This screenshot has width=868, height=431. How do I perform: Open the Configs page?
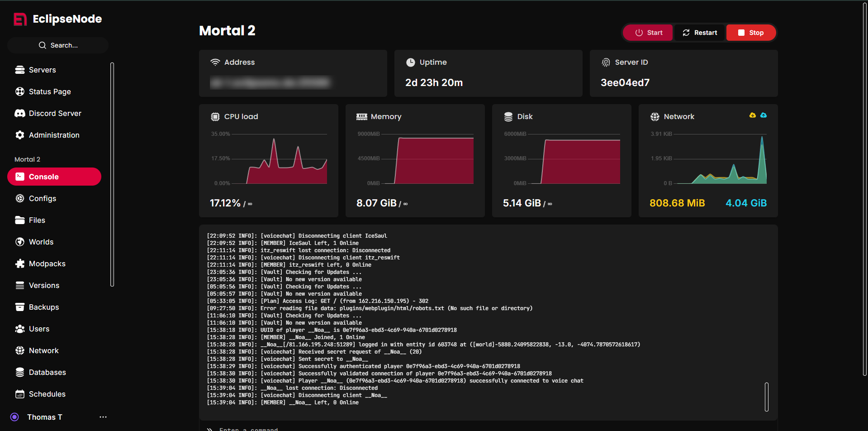[x=42, y=198]
